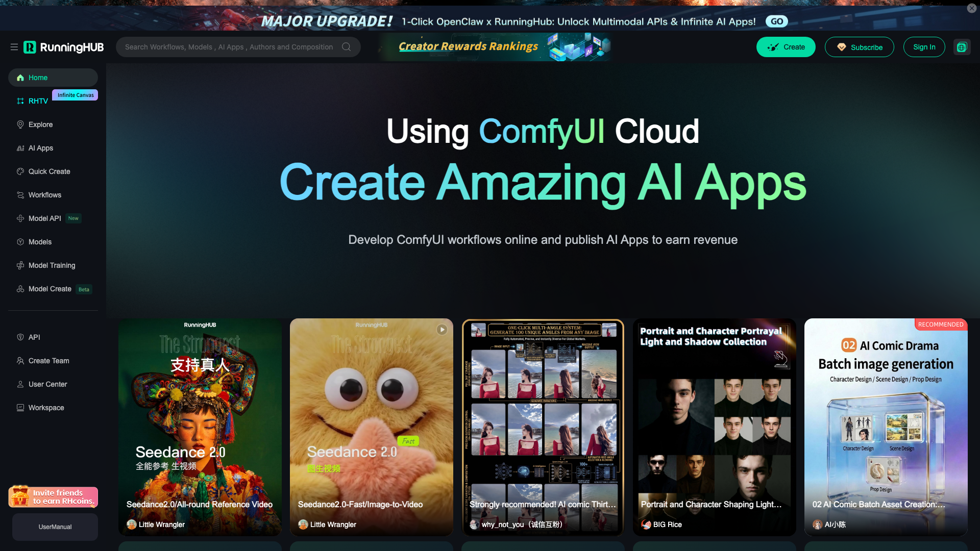The height and width of the screenshot is (551, 980).
Task: Close the top promotional banner
Action: coord(971,8)
